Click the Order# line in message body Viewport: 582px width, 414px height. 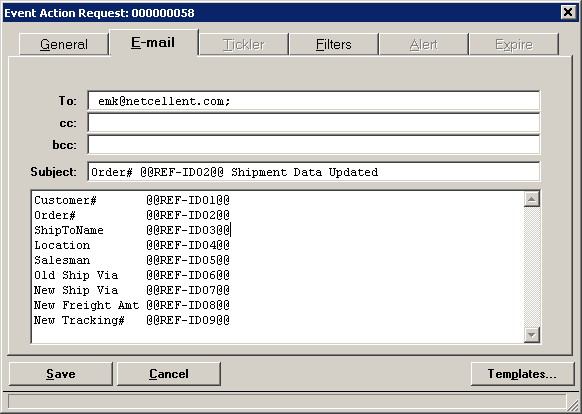[132, 215]
